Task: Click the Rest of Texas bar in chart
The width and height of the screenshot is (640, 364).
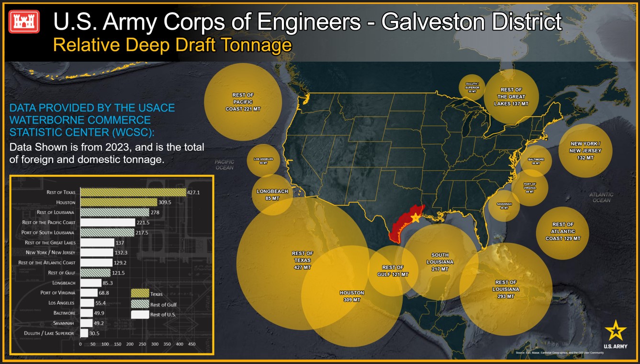Action: (x=133, y=192)
